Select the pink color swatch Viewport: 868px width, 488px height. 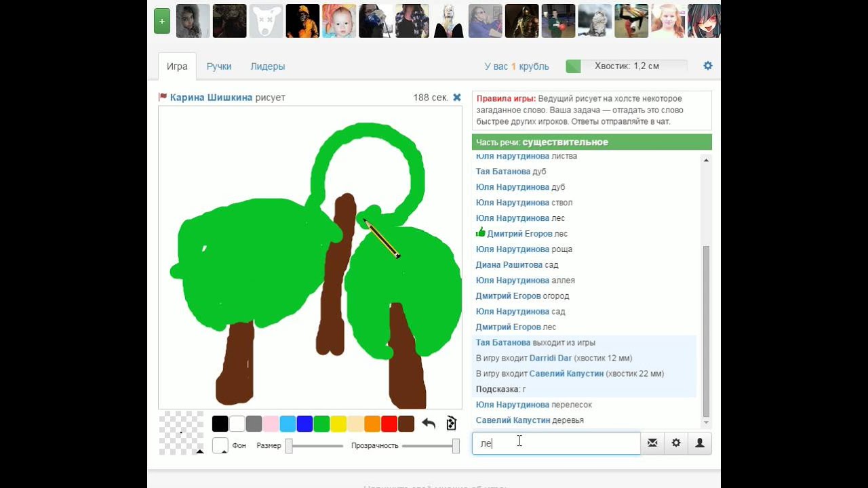271,424
